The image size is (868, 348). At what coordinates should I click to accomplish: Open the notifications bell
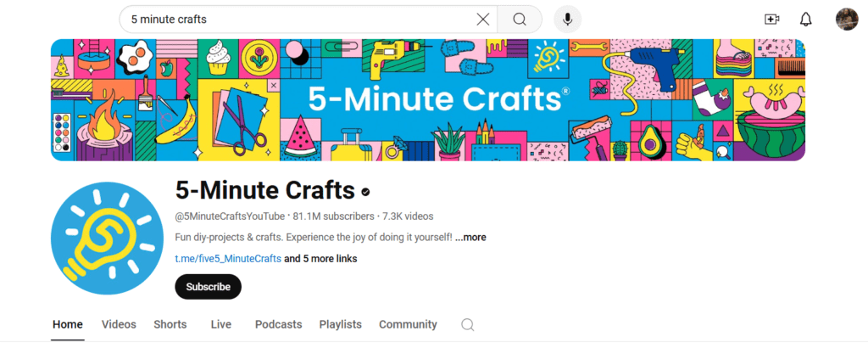806,20
